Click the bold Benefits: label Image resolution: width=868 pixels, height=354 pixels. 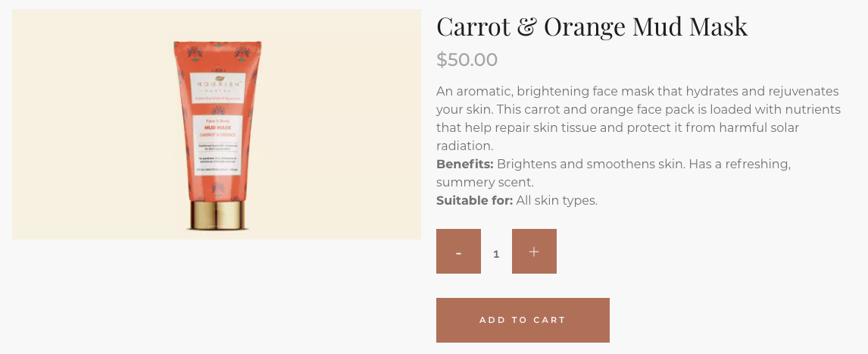pos(464,164)
